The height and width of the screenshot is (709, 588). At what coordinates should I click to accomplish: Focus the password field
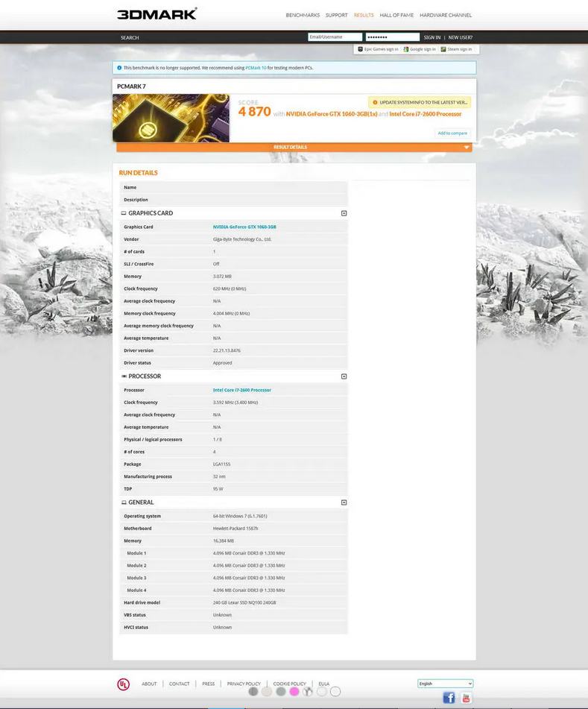point(392,37)
